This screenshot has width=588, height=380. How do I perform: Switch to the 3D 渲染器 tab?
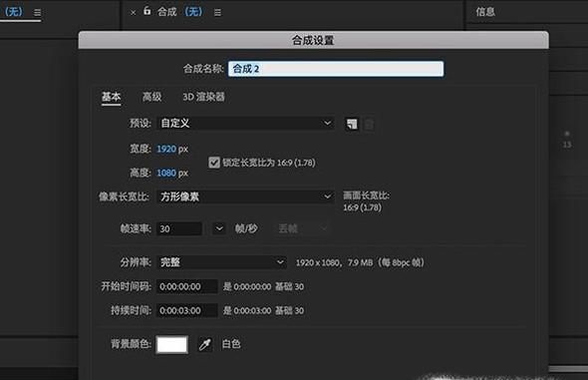click(203, 97)
